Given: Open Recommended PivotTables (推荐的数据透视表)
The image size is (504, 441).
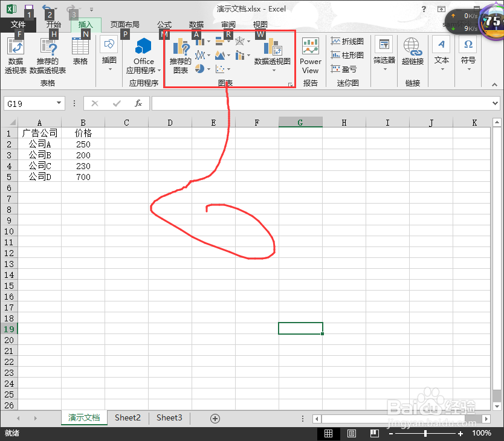Looking at the screenshot, I should click(48, 56).
